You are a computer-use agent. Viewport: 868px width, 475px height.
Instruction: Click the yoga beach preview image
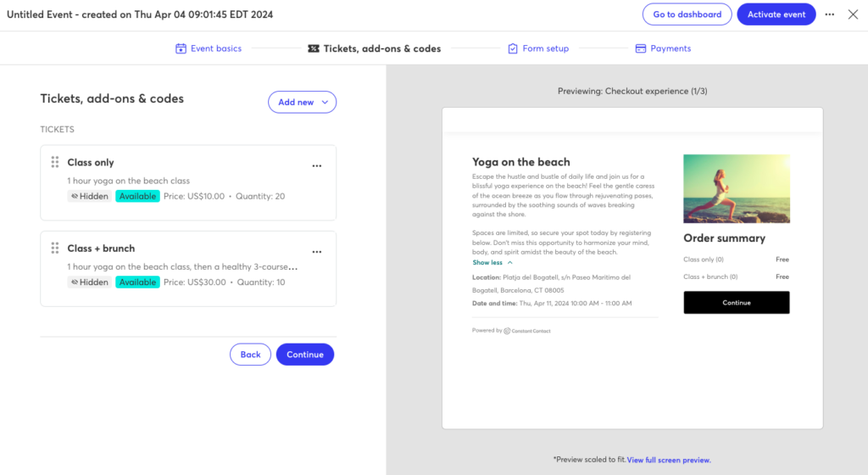pos(736,188)
